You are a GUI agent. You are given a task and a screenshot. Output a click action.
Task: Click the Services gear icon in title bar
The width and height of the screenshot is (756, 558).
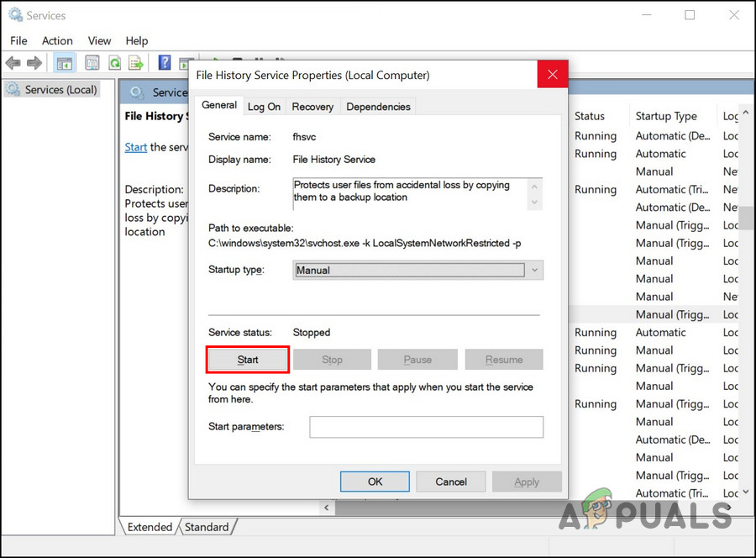15,15
